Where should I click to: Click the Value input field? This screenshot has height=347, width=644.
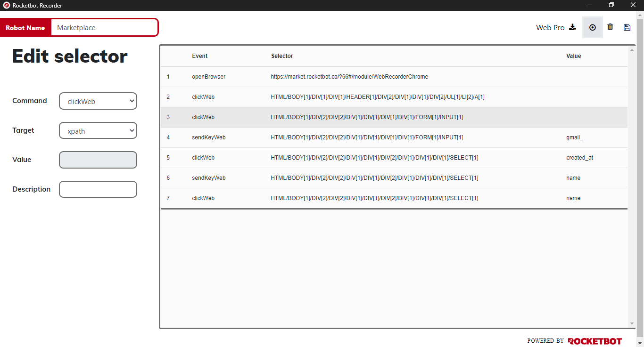[x=98, y=160]
